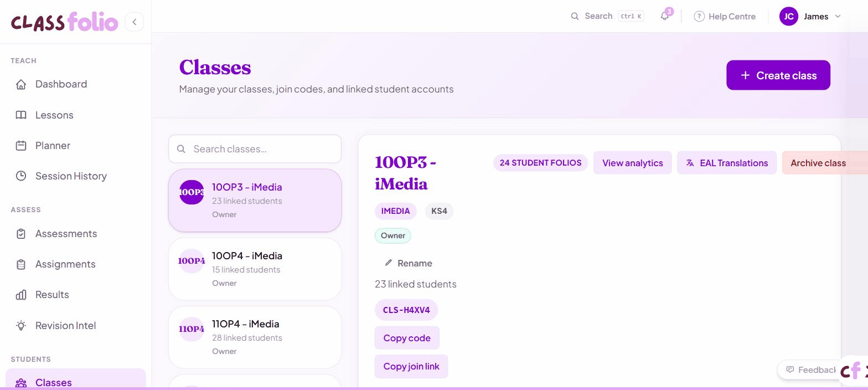The width and height of the screenshot is (868, 390).
Task: Collapse the sidebar with the chevron button
Action: 134,22
